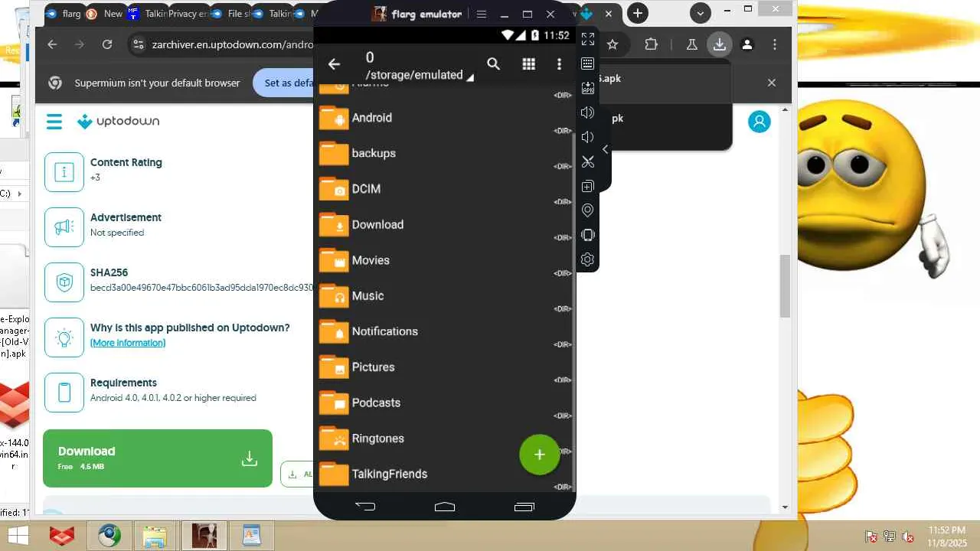Image resolution: width=980 pixels, height=551 pixels.
Task: Open emulator location settings
Action: coord(588,210)
